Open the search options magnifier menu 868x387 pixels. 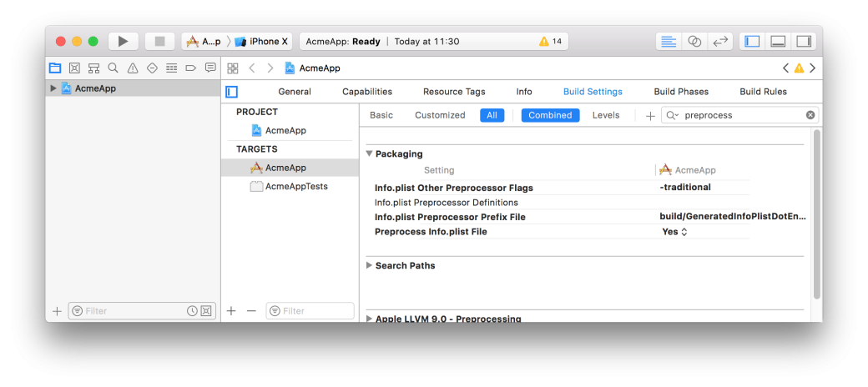(x=672, y=115)
